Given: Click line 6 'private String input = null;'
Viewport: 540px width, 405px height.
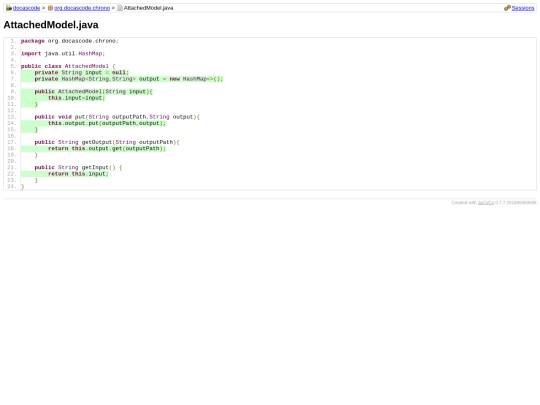Looking at the screenshot, I should point(81,73).
